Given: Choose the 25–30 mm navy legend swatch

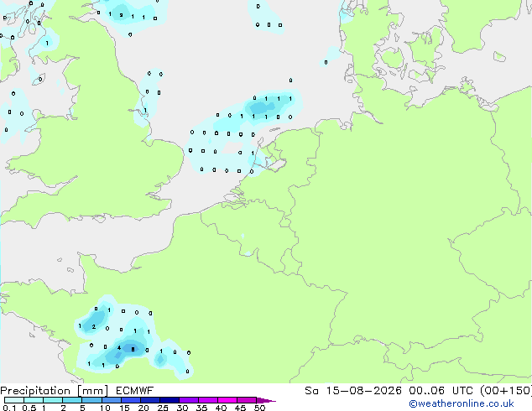Looking at the screenshot, I should (169, 400).
